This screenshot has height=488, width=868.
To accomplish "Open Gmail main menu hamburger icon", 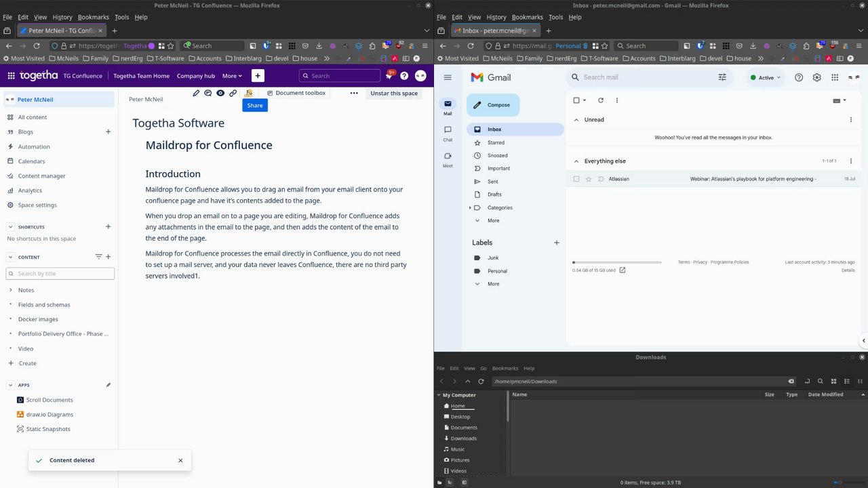I will [x=448, y=77].
